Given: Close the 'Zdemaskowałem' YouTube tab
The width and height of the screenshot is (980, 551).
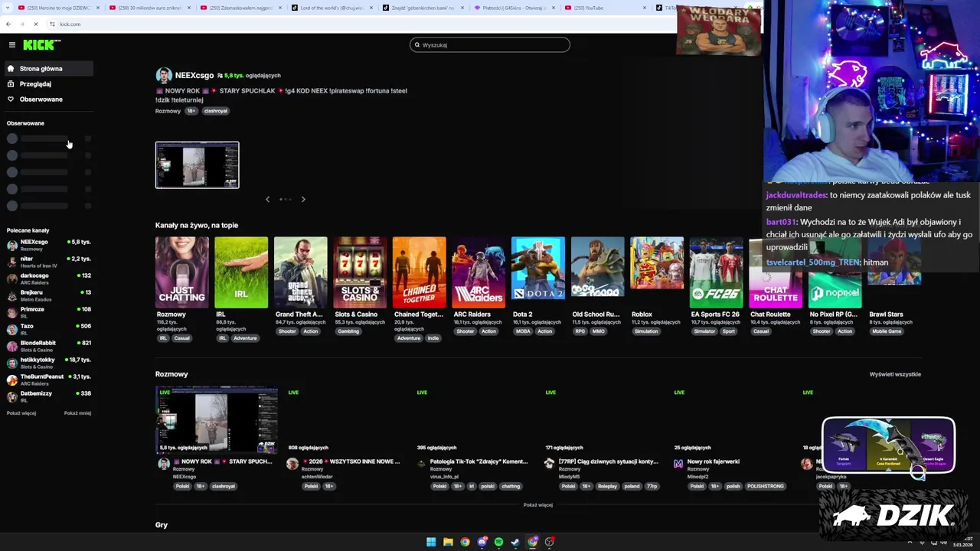Looking at the screenshot, I should pyautogui.click(x=280, y=8).
